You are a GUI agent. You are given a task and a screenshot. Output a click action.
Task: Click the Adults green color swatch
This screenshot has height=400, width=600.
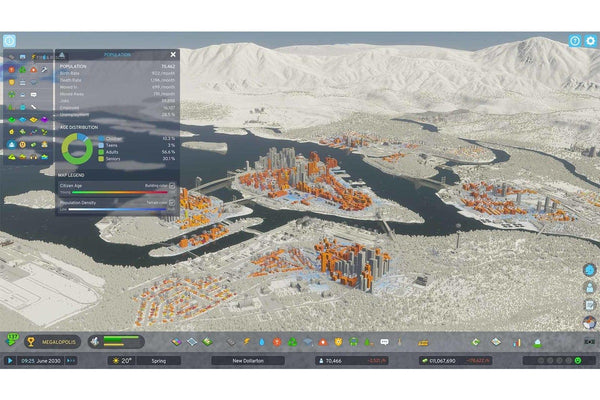tap(101, 152)
